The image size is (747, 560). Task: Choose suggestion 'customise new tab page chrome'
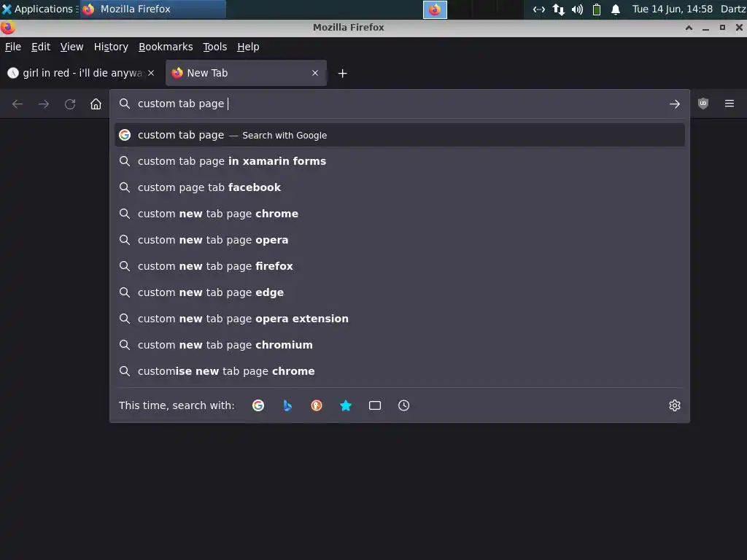click(x=400, y=371)
